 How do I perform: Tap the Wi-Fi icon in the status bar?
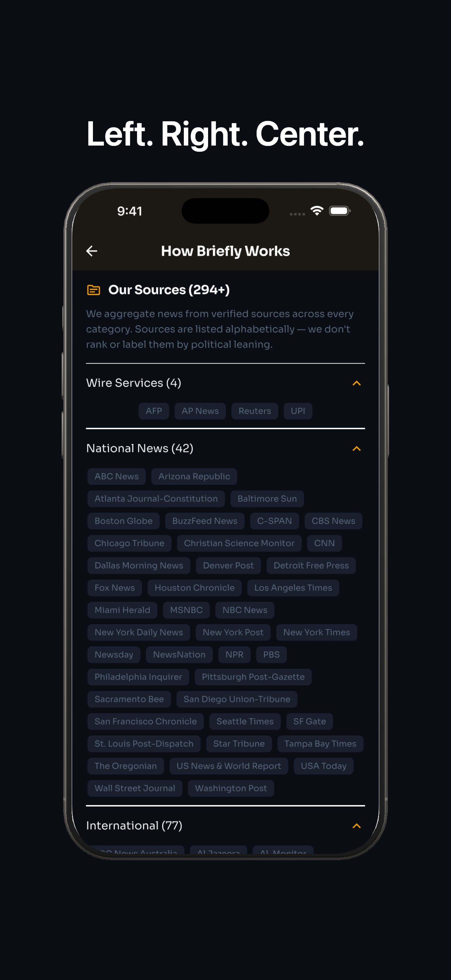(317, 210)
